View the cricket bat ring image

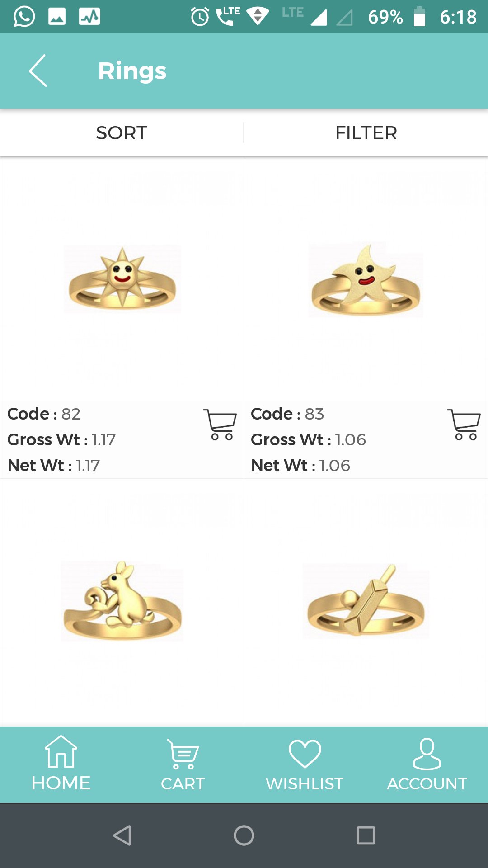366,601
